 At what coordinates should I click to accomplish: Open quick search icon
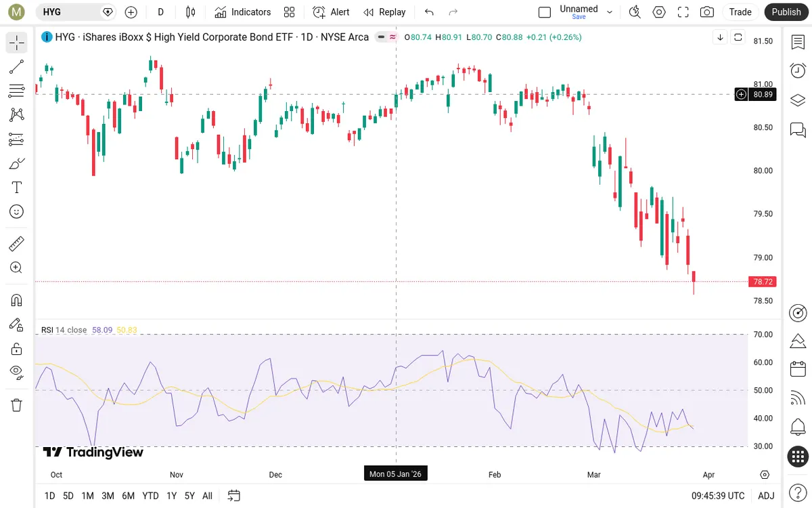(635, 12)
